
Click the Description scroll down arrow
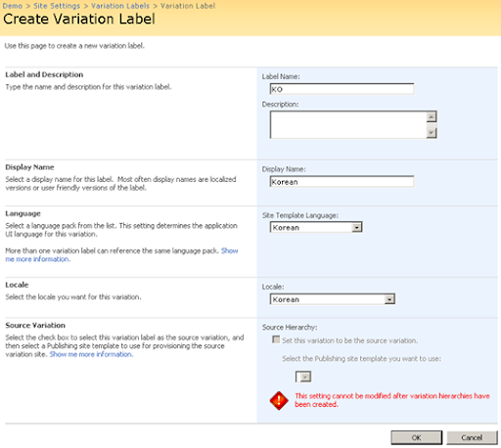pyautogui.click(x=432, y=132)
